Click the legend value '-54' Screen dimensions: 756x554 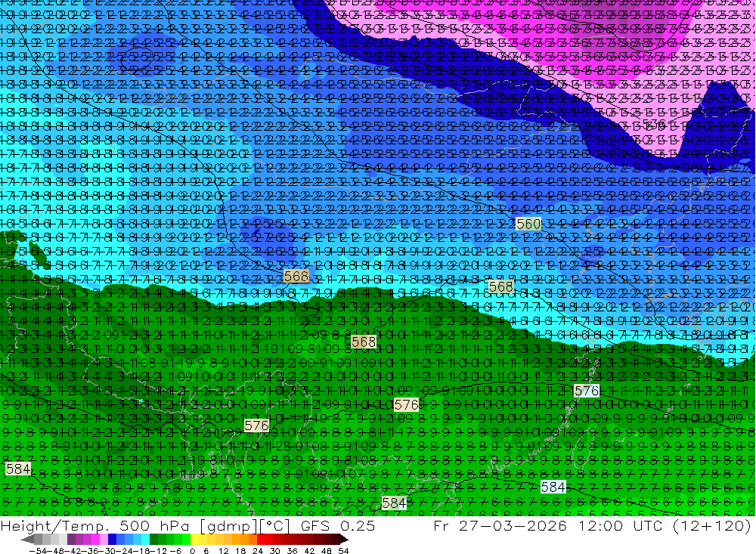pos(36,551)
